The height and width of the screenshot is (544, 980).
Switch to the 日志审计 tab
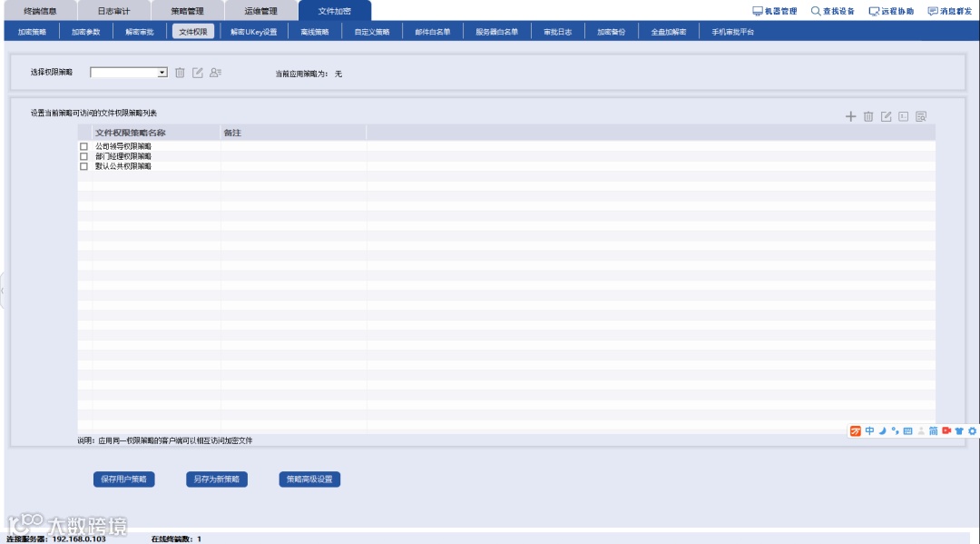[x=113, y=11]
